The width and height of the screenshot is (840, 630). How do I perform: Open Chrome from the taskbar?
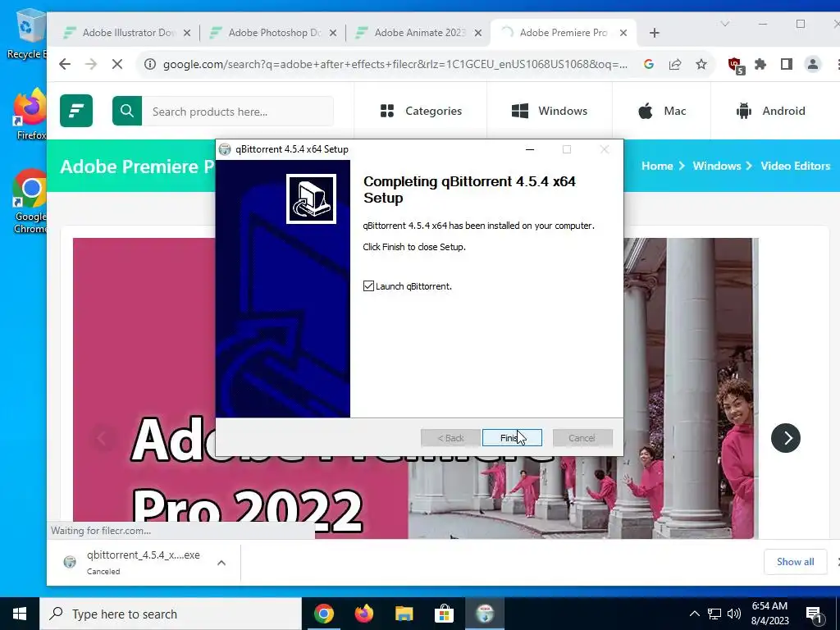tap(323, 614)
